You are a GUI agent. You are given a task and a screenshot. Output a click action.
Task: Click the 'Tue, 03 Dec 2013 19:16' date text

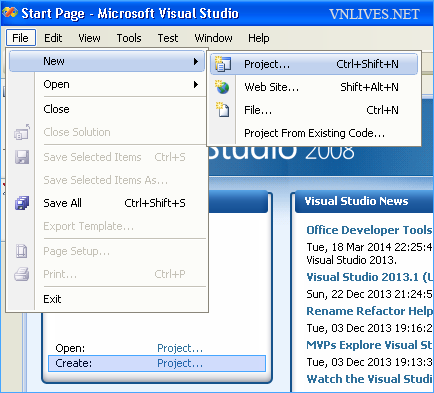[369, 328]
